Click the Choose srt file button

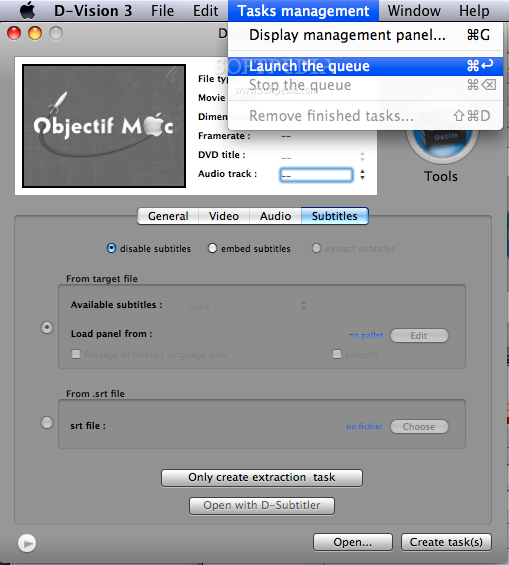(x=419, y=427)
